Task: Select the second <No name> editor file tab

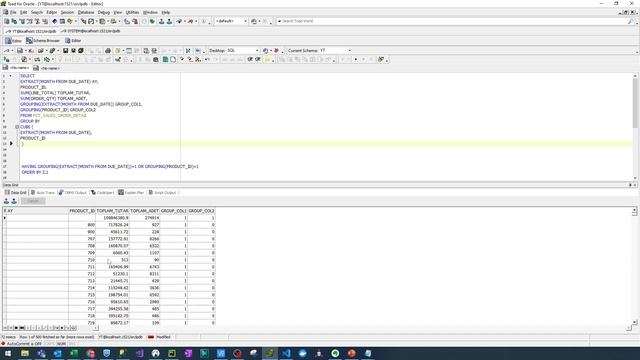Action: point(47,68)
